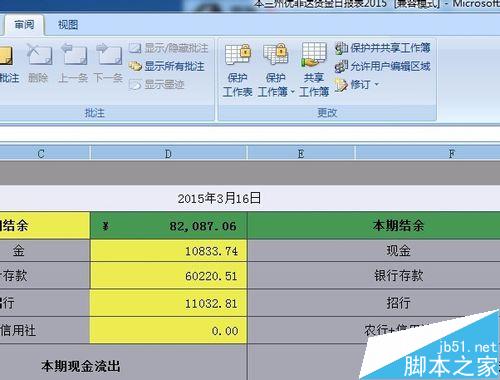Click 保护并共享工作簿
The width and height of the screenshot is (500, 380).
[x=383, y=48]
